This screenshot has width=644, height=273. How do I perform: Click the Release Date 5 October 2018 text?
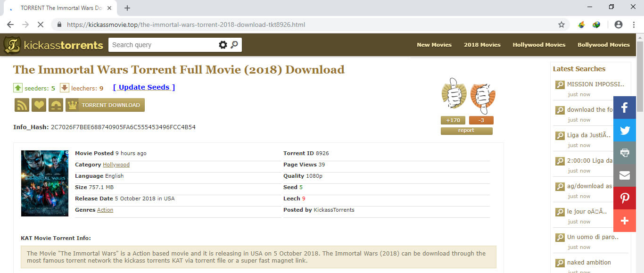click(x=125, y=199)
